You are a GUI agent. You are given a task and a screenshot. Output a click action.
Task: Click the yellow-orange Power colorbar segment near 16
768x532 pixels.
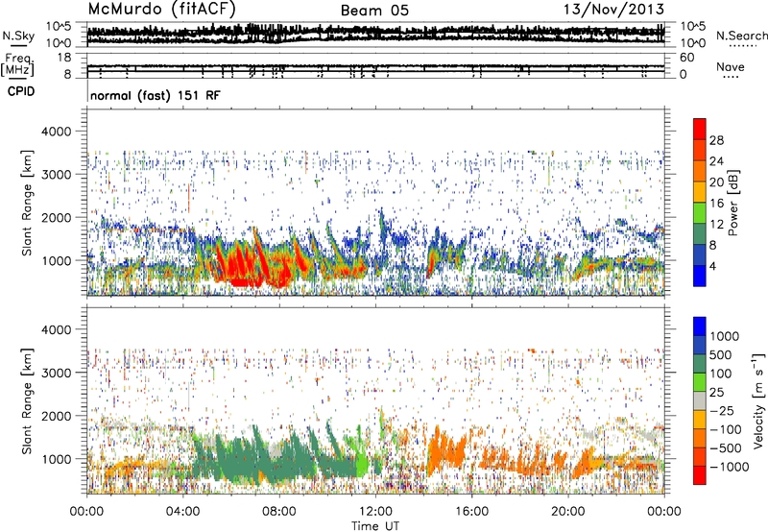click(700, 192)
